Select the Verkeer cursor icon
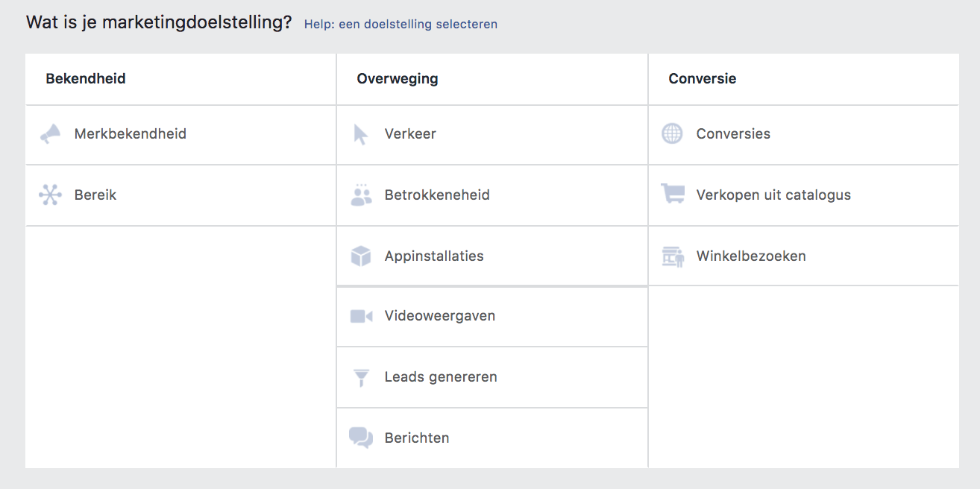The height and width of the screenshot is (489, 980). 361,134
